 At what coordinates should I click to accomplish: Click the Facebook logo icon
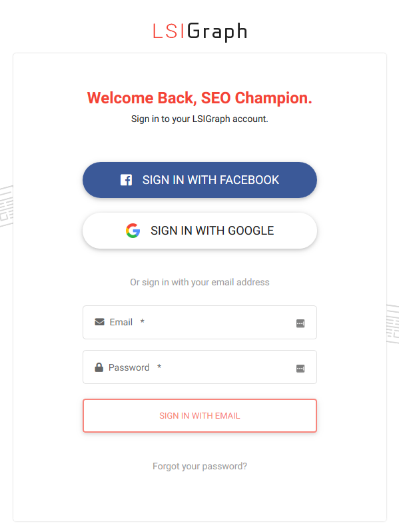pos(126,180)
